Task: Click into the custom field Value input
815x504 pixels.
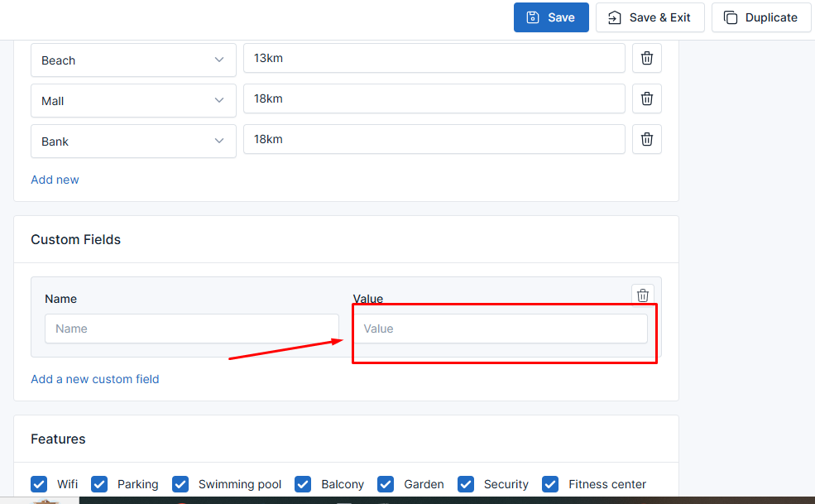Action: pyautogui.click(x=500, y=329)
